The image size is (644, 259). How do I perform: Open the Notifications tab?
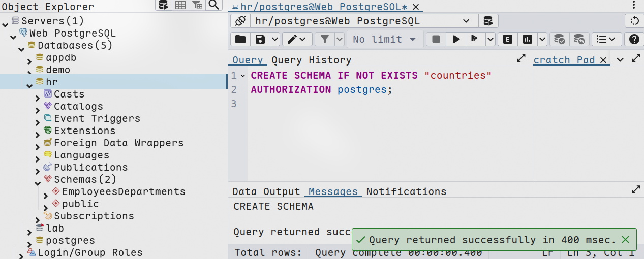[406, 191]
